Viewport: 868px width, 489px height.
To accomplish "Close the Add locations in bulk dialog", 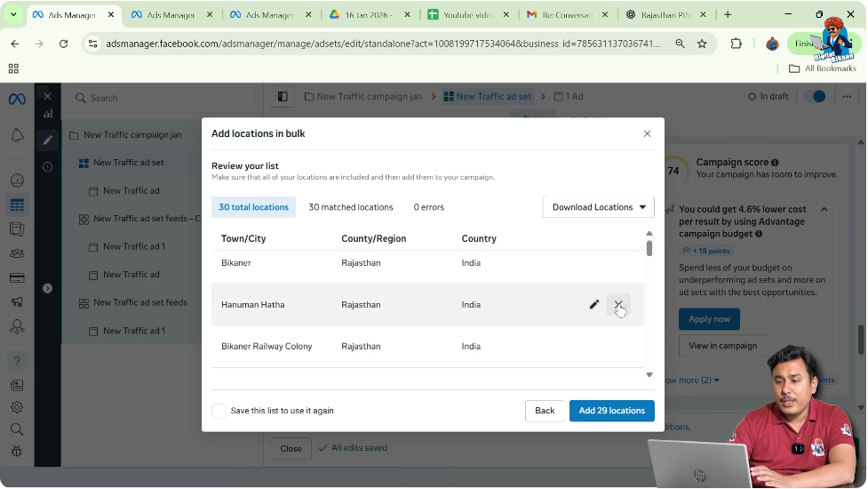I will pos(647,133).
